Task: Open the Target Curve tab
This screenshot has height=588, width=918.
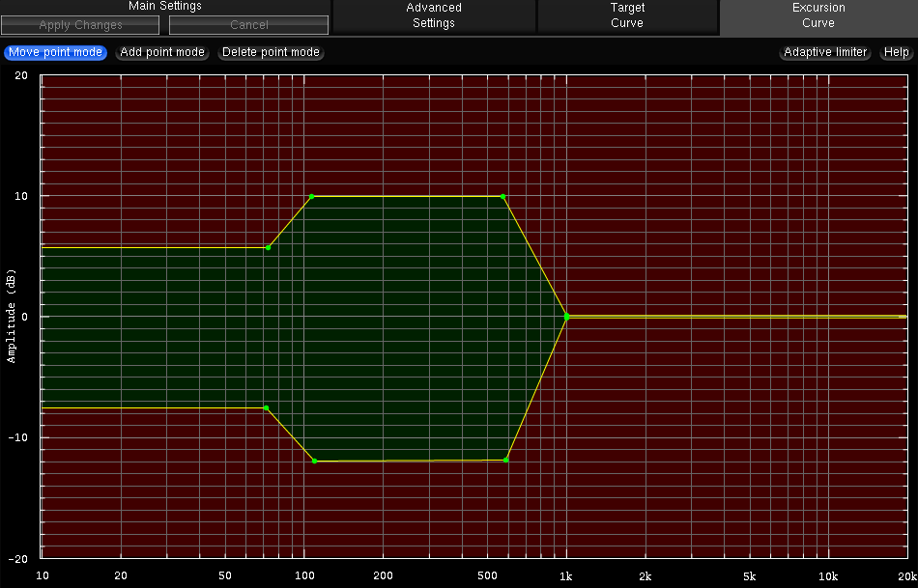Action: (x=627, y=15)
